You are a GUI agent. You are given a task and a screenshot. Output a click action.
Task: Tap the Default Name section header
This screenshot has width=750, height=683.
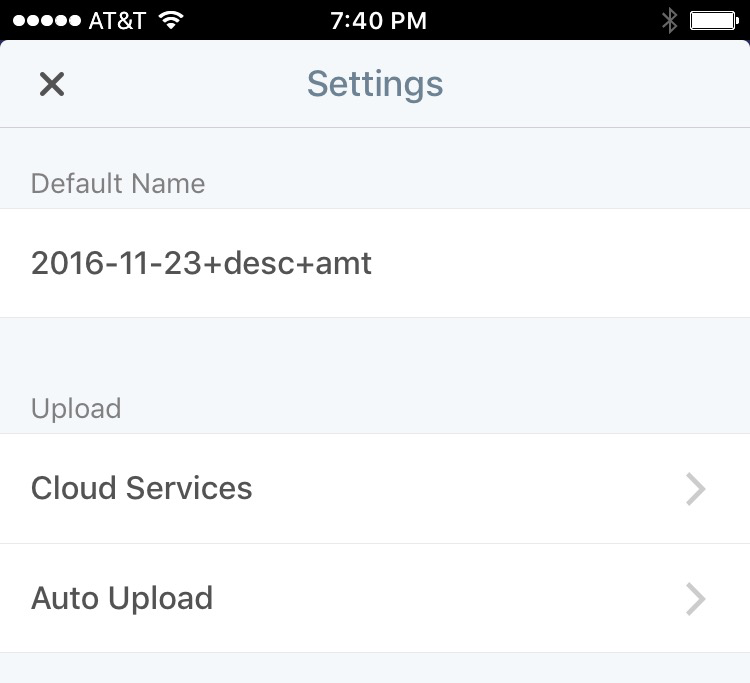(x=118, y=184)
